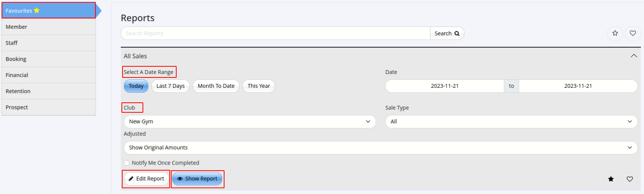This screenshot has height=194, width=644.
Task: Go to the Retention category
Action: coord(49,91)
